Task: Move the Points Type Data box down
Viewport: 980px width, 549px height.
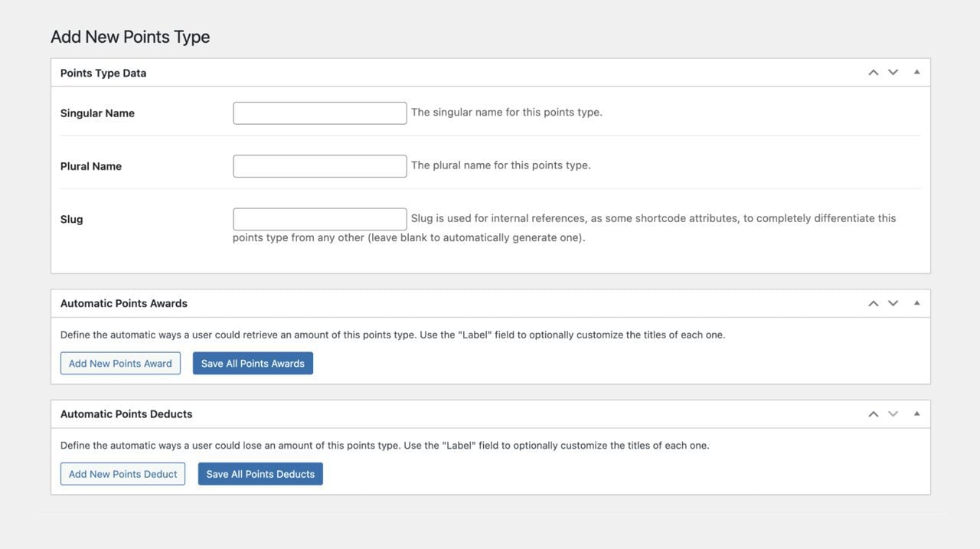Action: [890, 70]
